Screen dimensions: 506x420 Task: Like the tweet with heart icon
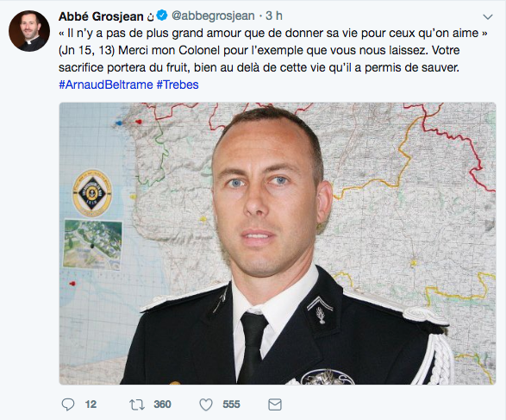tap(206, 404)
